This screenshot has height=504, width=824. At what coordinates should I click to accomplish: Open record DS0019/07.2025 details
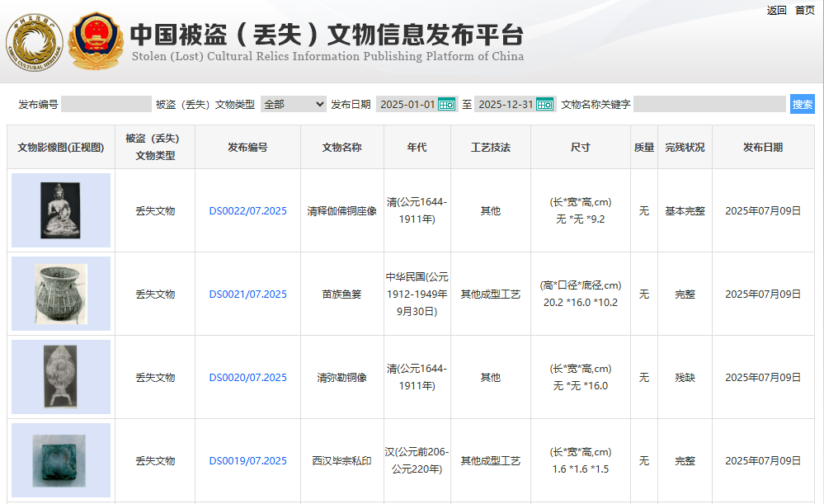[x=247, y=460]
